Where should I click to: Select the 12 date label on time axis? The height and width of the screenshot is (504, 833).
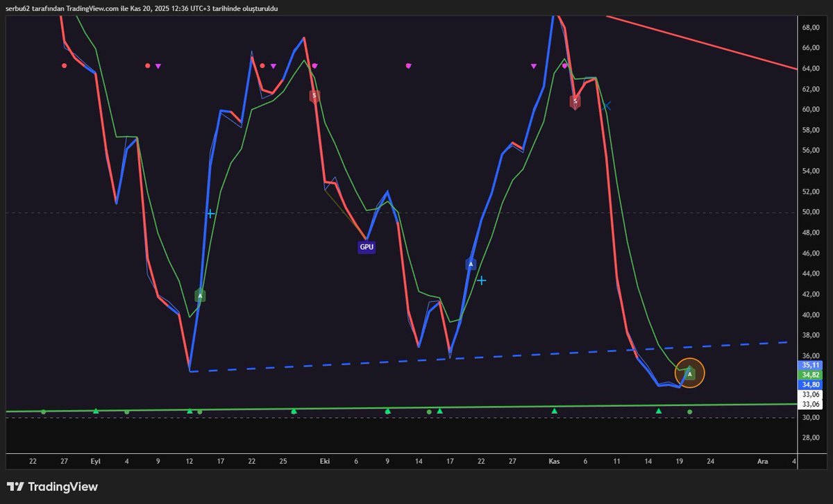pos(189,461)
